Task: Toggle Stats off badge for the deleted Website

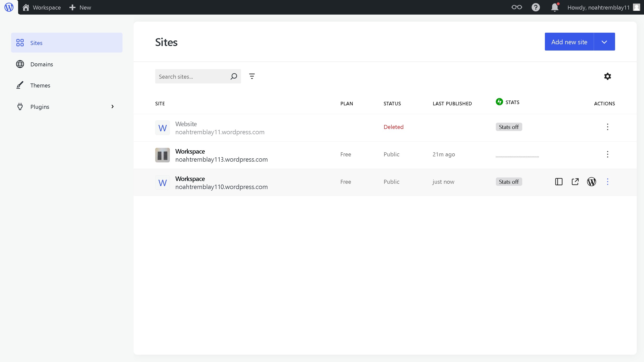Action: (509, 127)
